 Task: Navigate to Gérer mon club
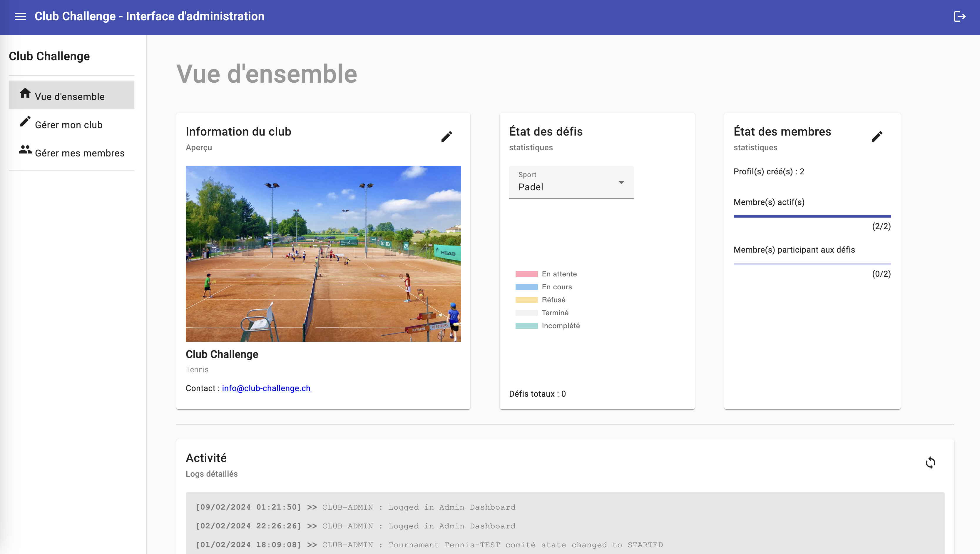coord(68,125)
